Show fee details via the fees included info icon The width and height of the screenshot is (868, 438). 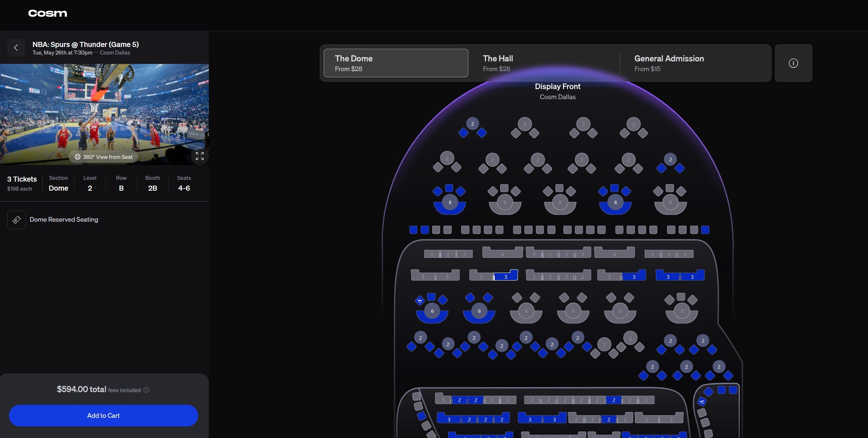(x=146, y=390)
